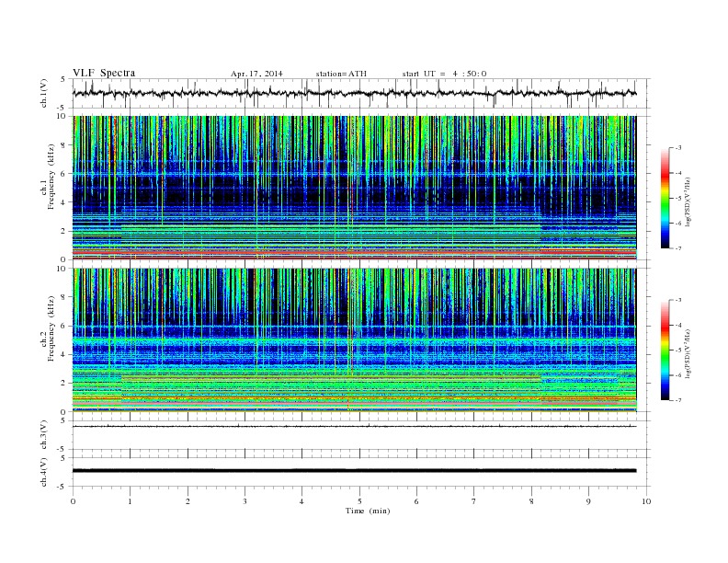Image resolution: width=728 pixels, height=563 pixels.
Task: Click time axis tick label "4"
Action: 302,501
